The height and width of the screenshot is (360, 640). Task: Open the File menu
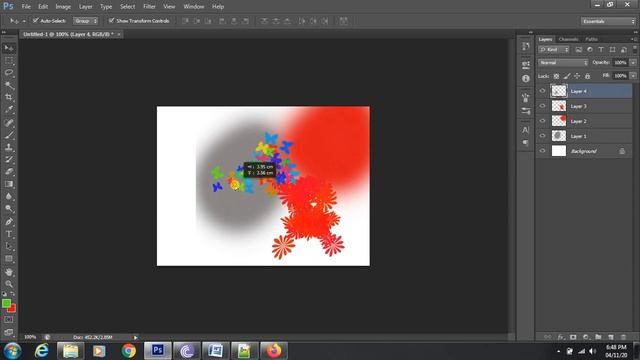pyautogui.click(x=26, y=7)
